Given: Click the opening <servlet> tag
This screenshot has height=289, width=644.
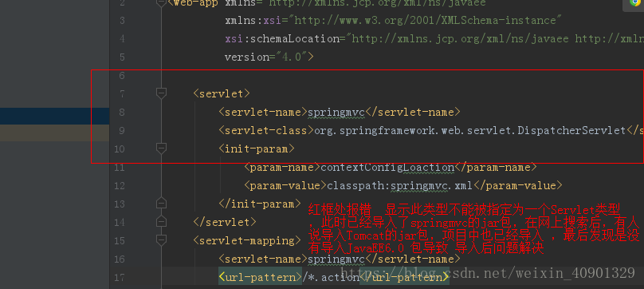Looking at the screenshot, I should point(222,93).
